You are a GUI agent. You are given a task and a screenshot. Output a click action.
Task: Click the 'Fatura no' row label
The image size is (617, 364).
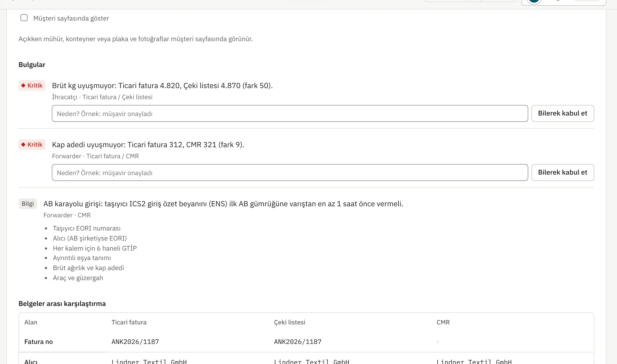(39, 342)
